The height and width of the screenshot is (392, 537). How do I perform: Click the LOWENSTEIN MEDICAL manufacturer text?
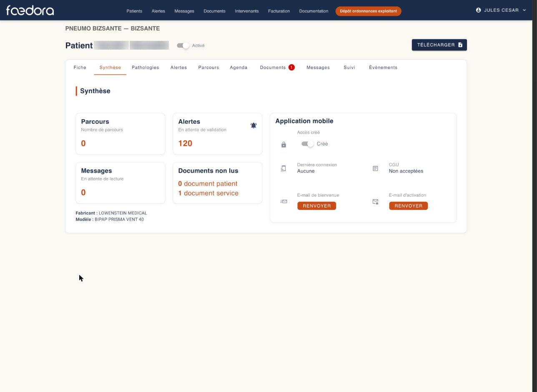point(123,213)
